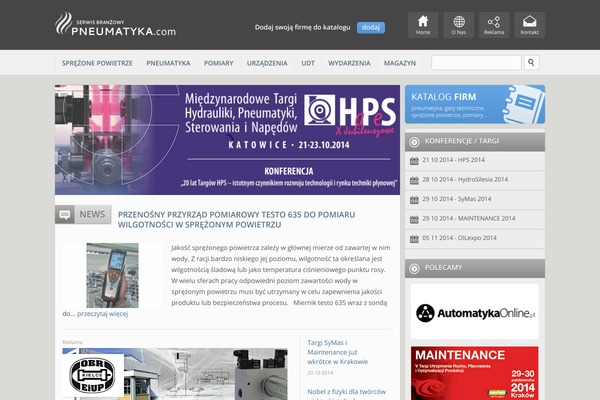Open the Katalog Firm banner
Screen dimensions: 600x400
tap(475, 104)
